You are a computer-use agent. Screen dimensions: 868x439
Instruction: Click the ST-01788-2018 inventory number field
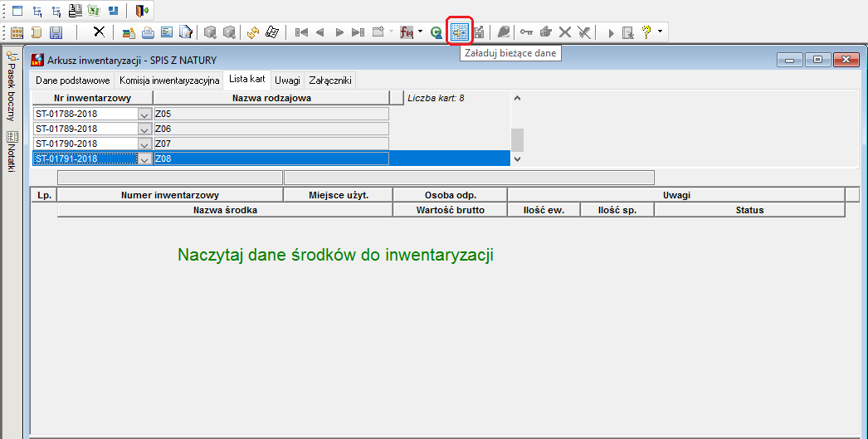[85, 114]
